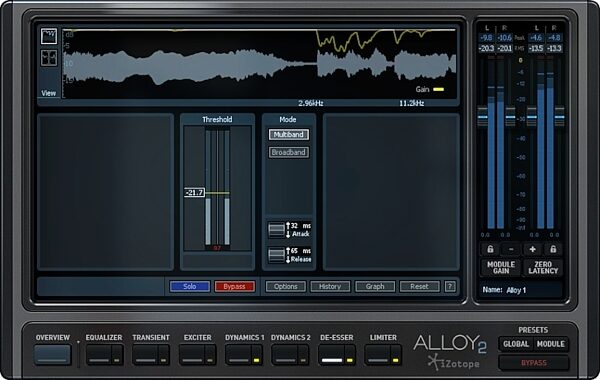Click the Release time slider
Viewport: 600px width, 380px height.
click(x=276, y=255)
